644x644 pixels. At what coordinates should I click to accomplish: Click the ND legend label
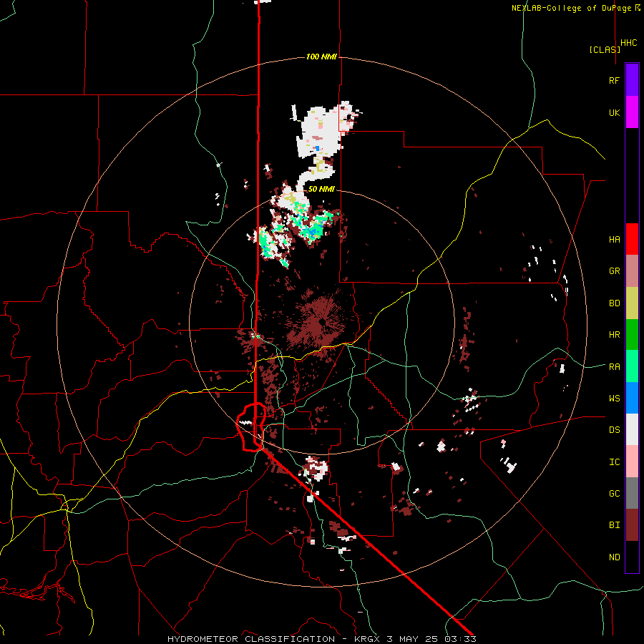(614, 557)
